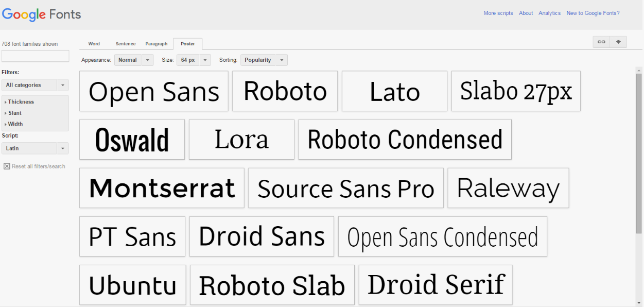Select the PT Sans font card
The height and width of the screenshot is (307, 644).
132,236
